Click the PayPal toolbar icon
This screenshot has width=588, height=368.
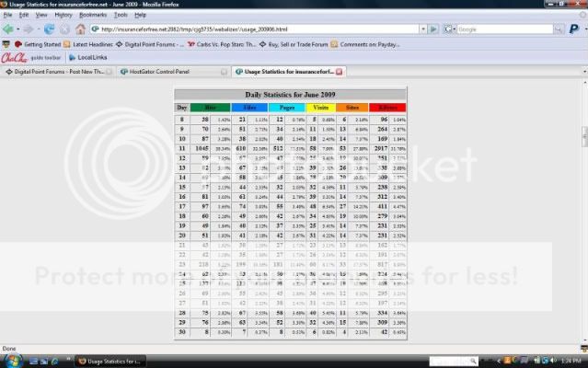[574, 29]
